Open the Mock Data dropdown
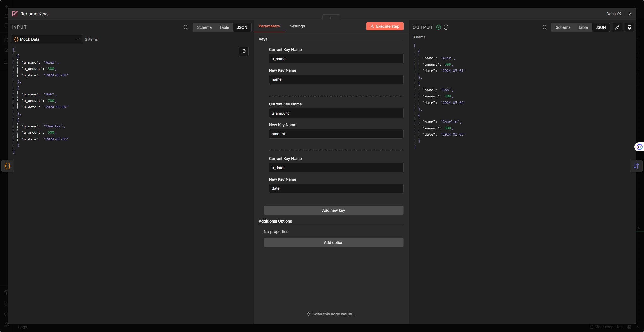This screenshot has width=644, height=332. (x=47, y=39)
